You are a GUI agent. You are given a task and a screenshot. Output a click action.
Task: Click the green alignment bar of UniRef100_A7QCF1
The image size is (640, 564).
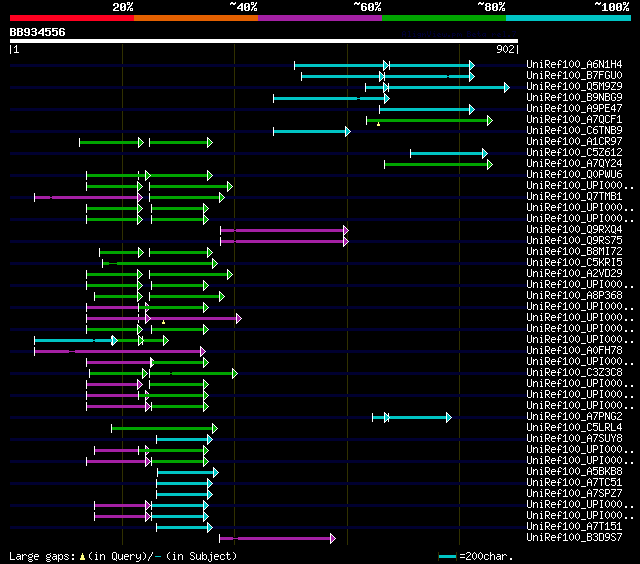coord(429,120)
